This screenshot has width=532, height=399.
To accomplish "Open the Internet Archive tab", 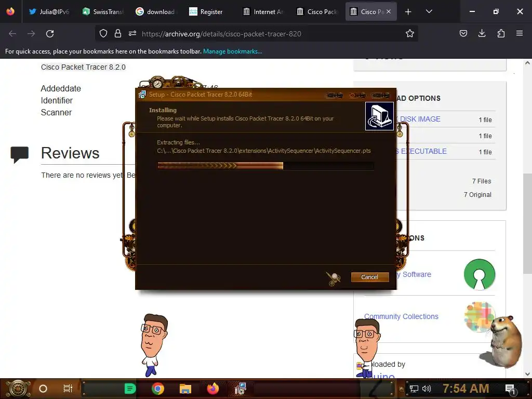I will pyautogui.click(x=263, y=11).
